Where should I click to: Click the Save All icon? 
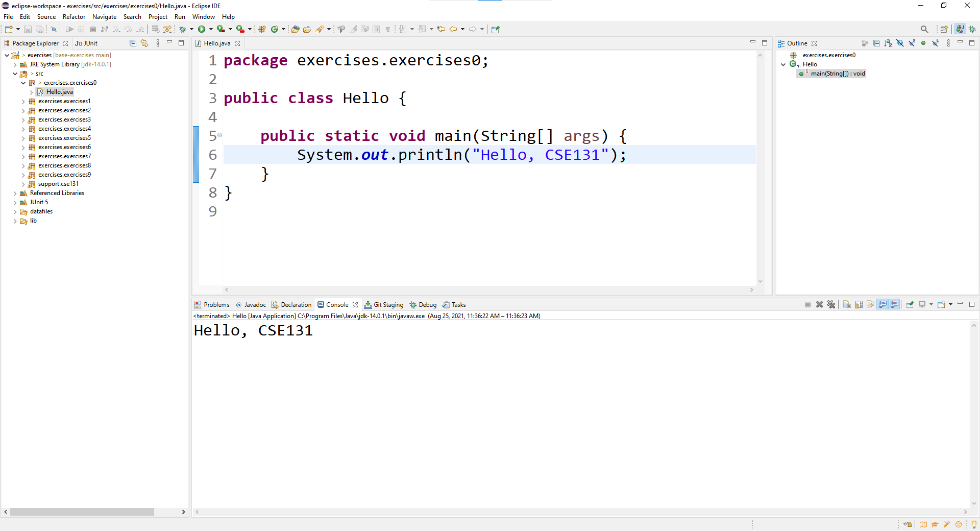click(39, 29)
